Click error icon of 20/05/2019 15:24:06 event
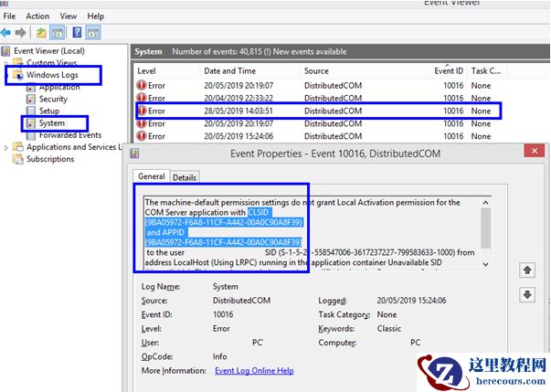 point(142,136)
